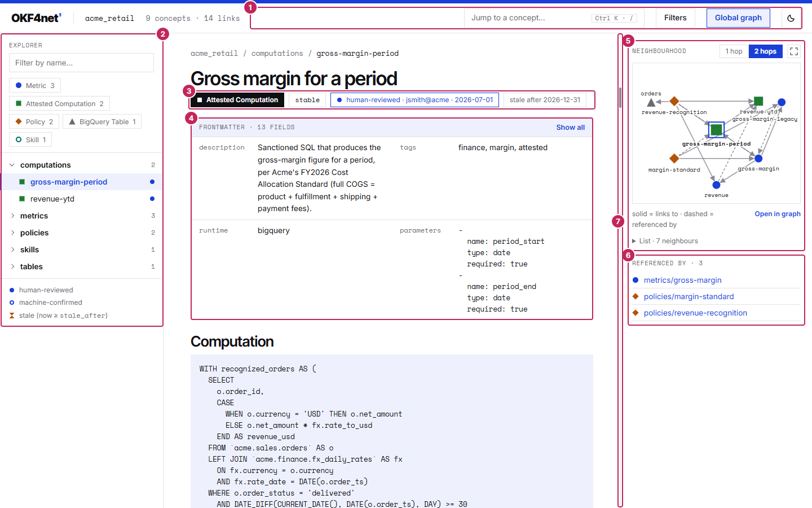
Task: Switch to dark mode with the moon icon
Action: [791, 18]
